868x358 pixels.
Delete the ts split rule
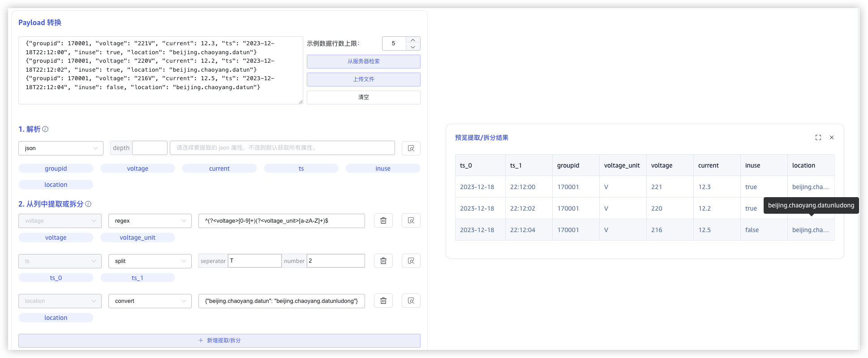[383, 261]
